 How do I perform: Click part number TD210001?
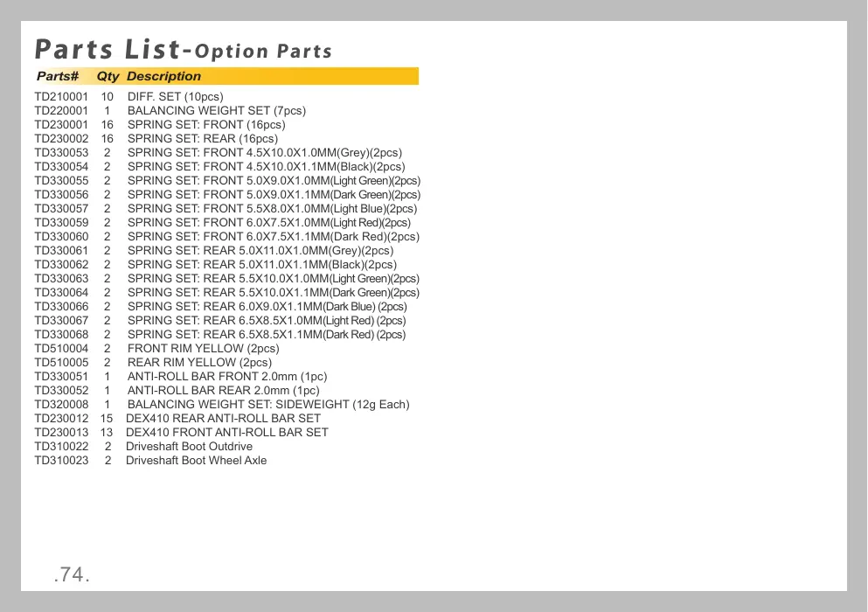click(61, 97)
